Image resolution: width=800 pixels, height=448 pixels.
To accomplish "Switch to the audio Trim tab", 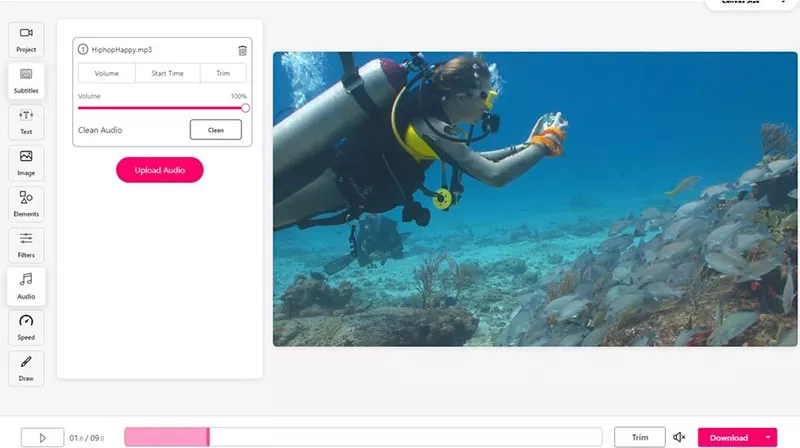I will [x=223, y=73].
